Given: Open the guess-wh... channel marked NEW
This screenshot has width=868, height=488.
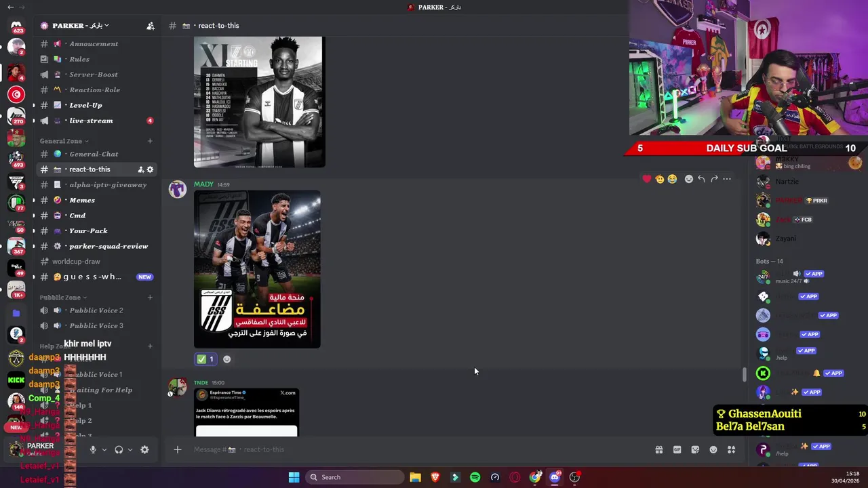Looking at the screenshot, I should (96, 277).
